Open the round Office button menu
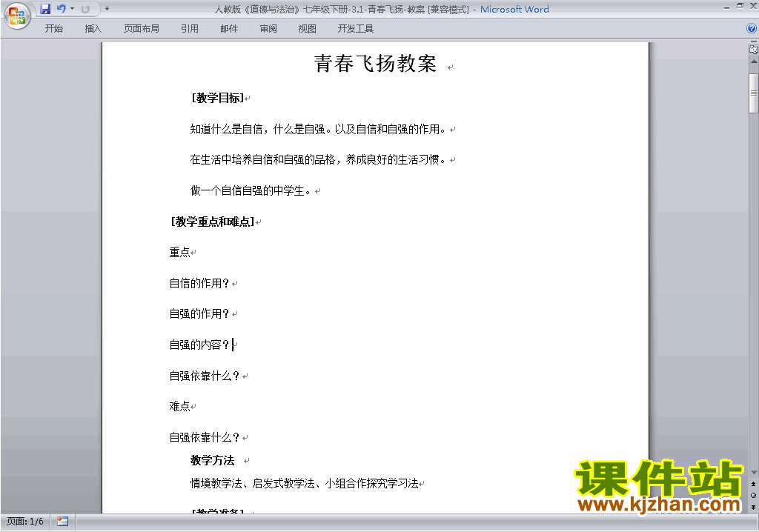The height and width of the screenshot is (532, 759). click(x=17, y=16)
